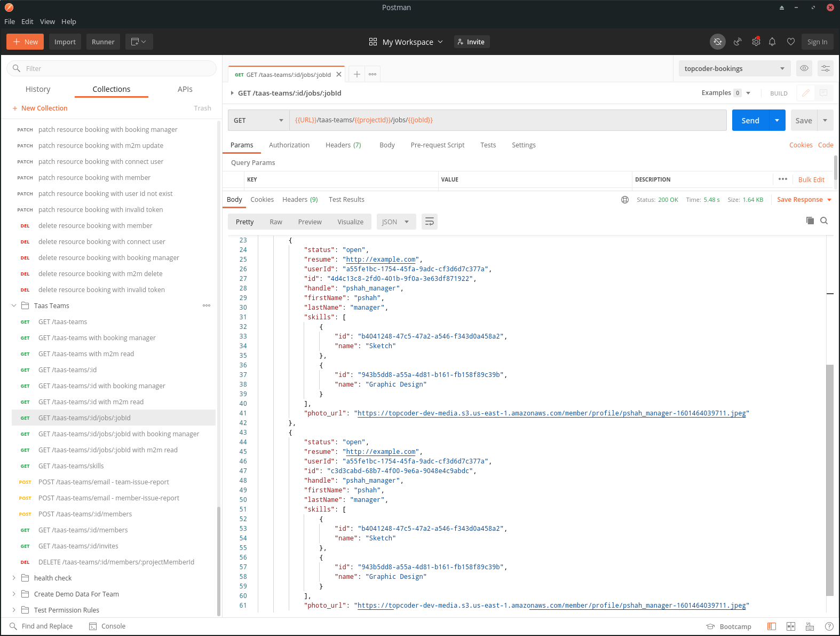Click the response body vertical scrollbar

(829, 480)
